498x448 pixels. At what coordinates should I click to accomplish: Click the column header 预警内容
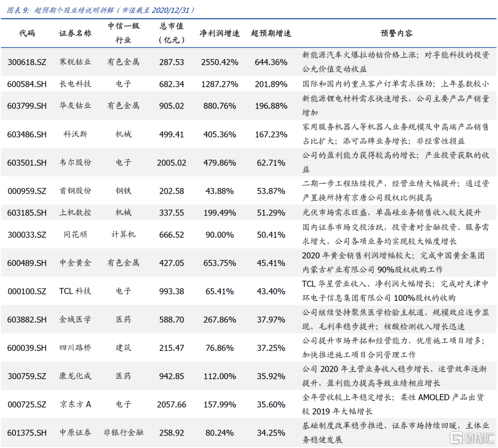pos(397,33)
